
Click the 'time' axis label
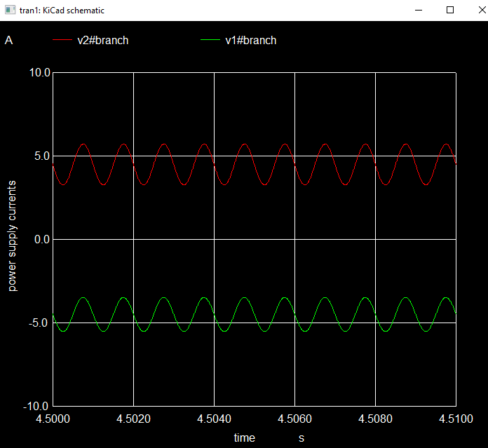click(244, 437)
